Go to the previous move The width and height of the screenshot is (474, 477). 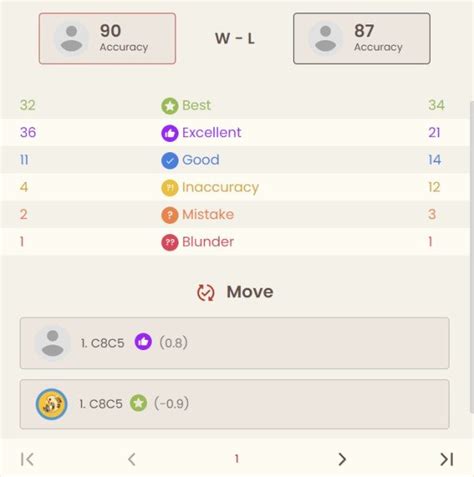coord(132,459)
